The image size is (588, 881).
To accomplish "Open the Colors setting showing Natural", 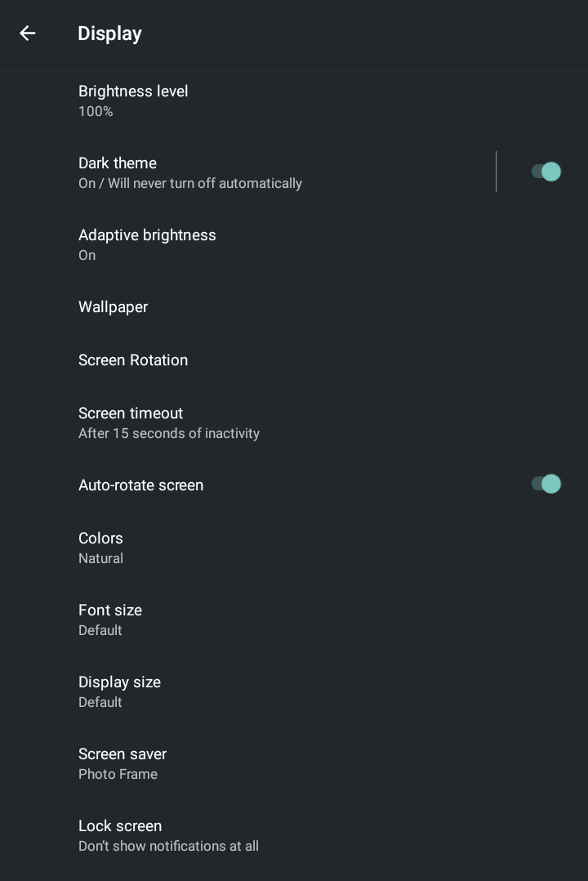I will coord(100,547).
